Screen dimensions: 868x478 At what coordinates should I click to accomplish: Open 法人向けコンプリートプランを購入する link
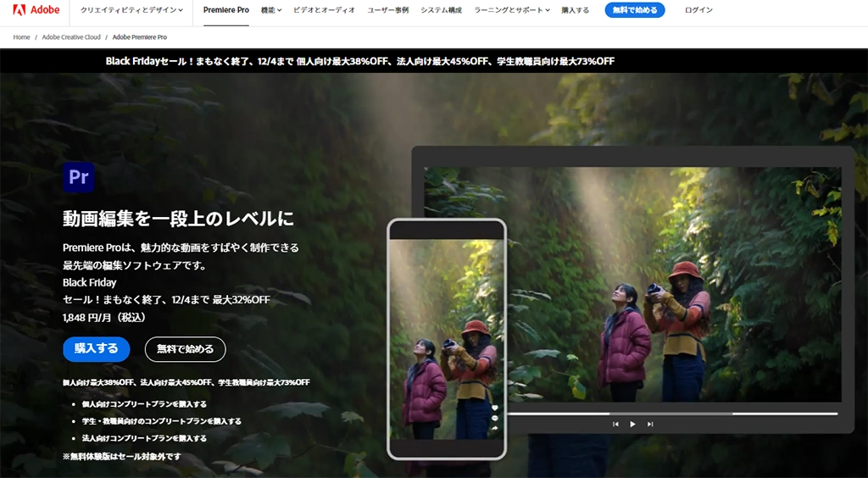(x=144, y=438)
